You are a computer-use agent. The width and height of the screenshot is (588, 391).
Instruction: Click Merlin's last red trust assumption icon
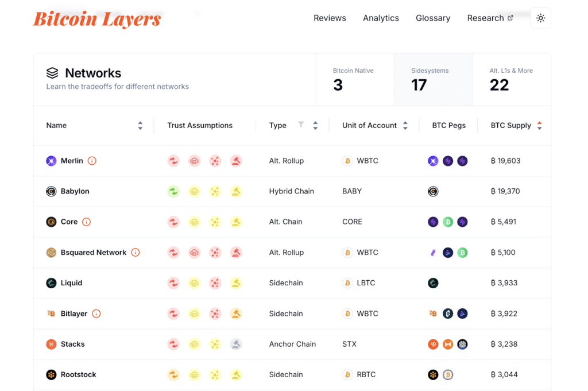click(x=236, y=161)
